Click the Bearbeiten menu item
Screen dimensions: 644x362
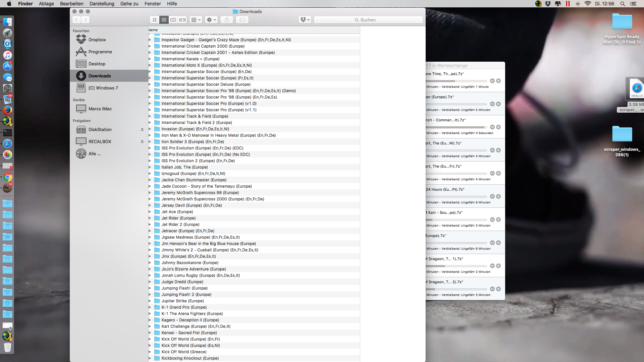tap(71, 4)
